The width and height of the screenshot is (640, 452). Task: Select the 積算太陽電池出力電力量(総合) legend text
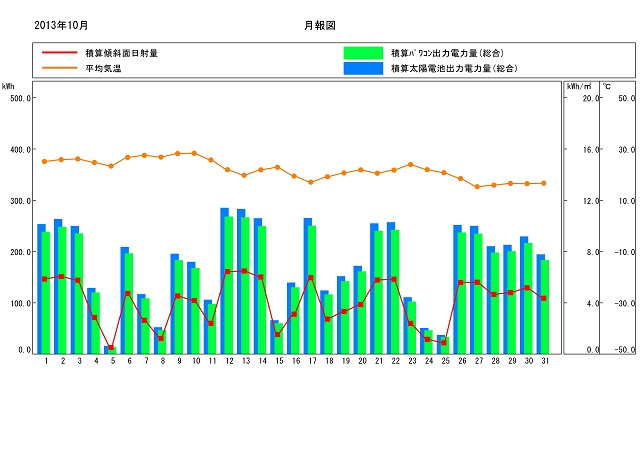[454, 68]
